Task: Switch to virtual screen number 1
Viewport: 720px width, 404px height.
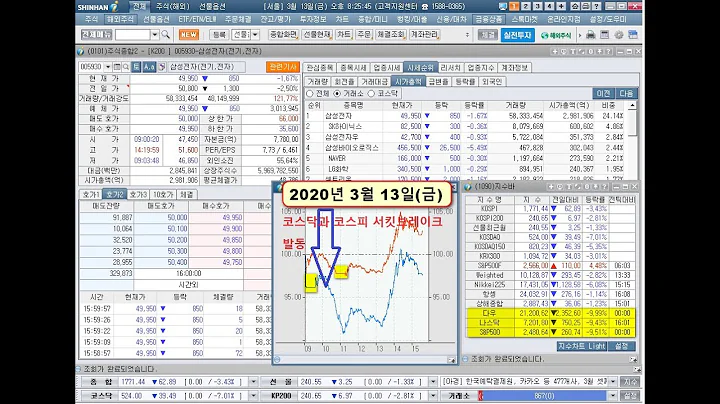Action: pos(514,6)
